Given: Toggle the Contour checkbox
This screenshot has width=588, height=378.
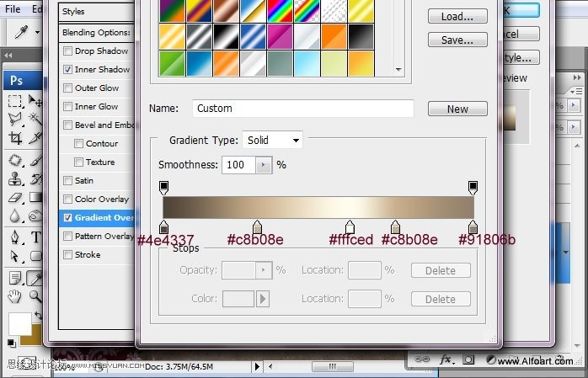Looking at the screenshot, I should [x=78, y=143].
